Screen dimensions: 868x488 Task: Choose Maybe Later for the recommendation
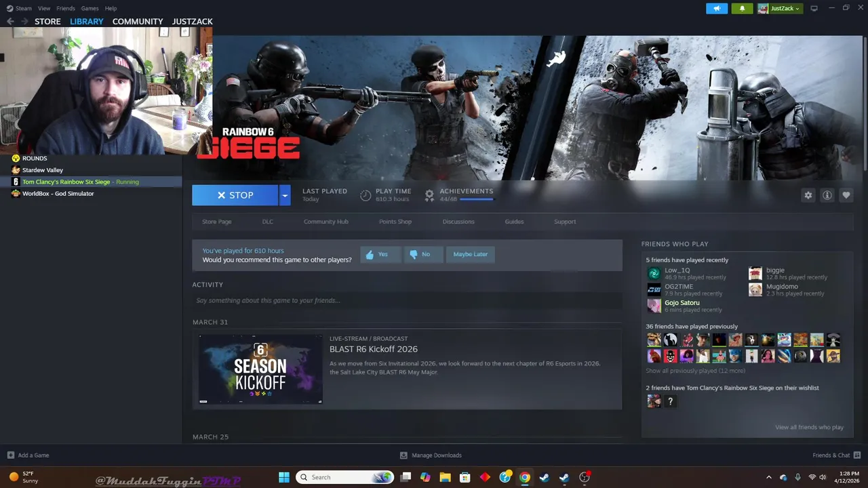click(470, 254)
